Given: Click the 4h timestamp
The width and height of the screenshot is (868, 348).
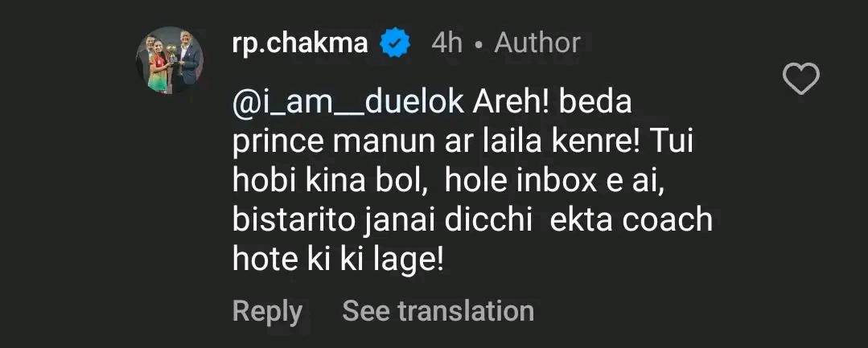Looking at the screenshot, I should (x=446, y=43).
